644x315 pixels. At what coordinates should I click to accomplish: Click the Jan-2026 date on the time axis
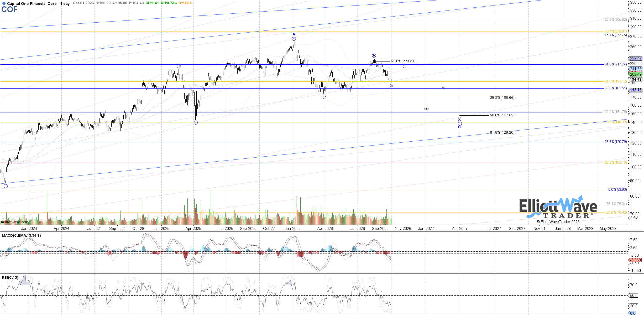tap(293, 229)
